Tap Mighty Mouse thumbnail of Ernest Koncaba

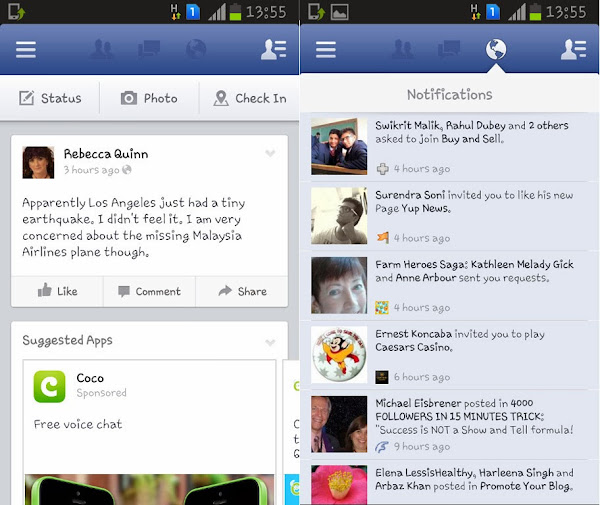coord(339,355)
